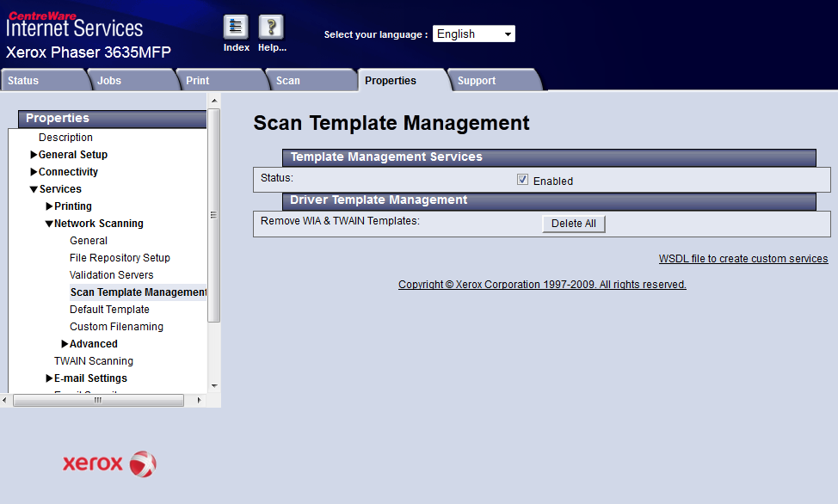Image resolution: width=838 pixels, height=504 pixels.
Task: Expand the E-mail Settings tree node
Action: click(49, 378)
